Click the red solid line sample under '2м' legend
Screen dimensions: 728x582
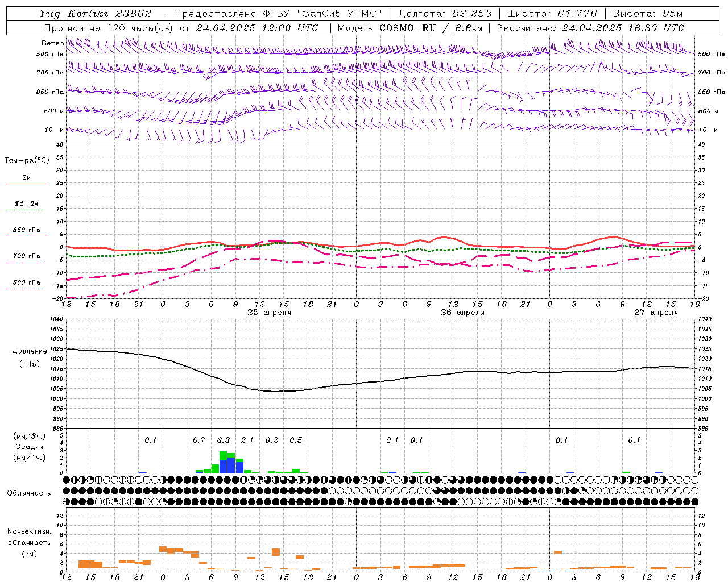pos(26,184)
